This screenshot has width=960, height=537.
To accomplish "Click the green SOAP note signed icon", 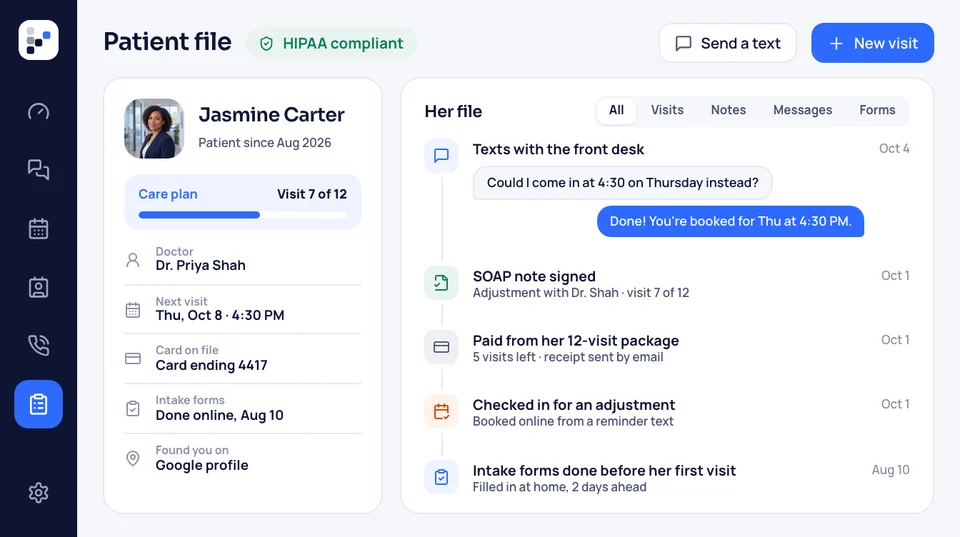I will 441,283.
